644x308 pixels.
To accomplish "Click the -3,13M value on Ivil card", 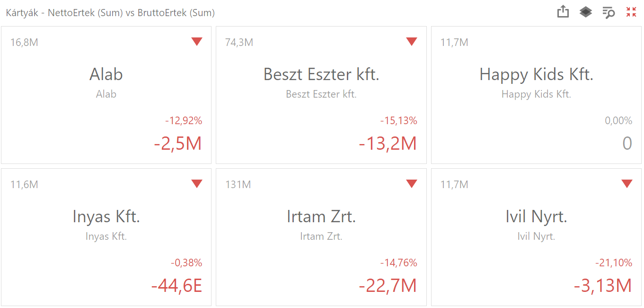I will [603, 286].
